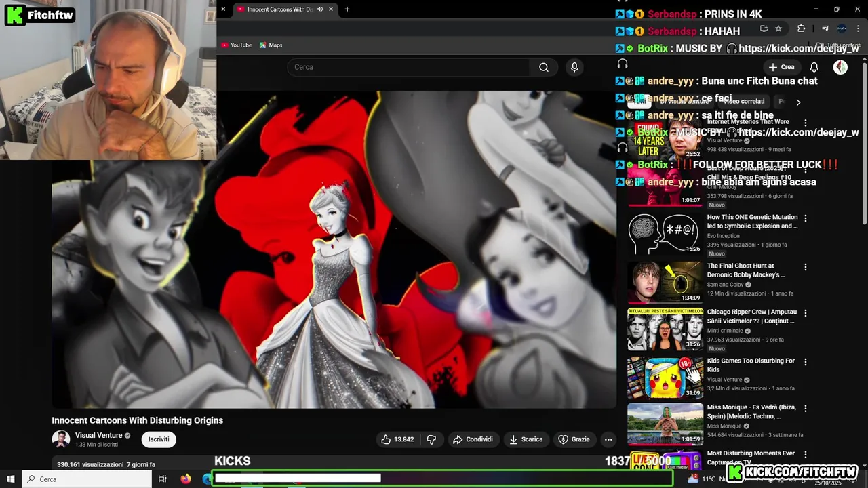The height and width of the screenshot is (488, 868).
Task: Open options for Miss Monique video
Action: [x=806, y=409]
